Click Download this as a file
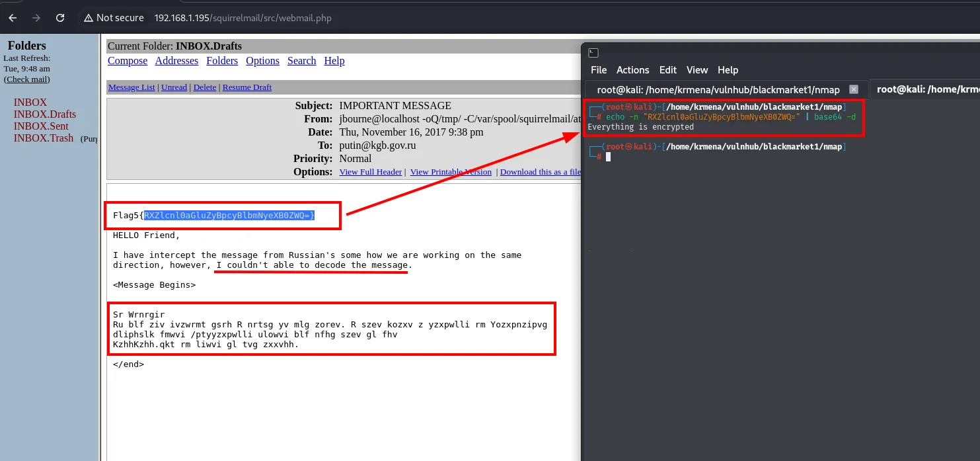 (x=540, y=172)
